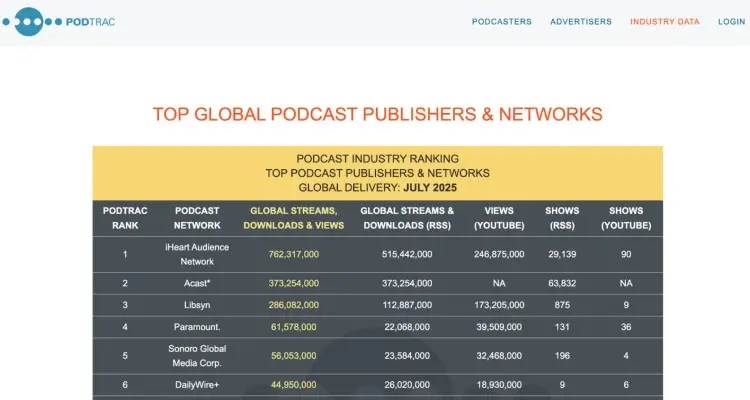This screenshot has height=400, width=750.
Task: Click the 39,509,000 YouTube views value
Action: coord(499,327)
